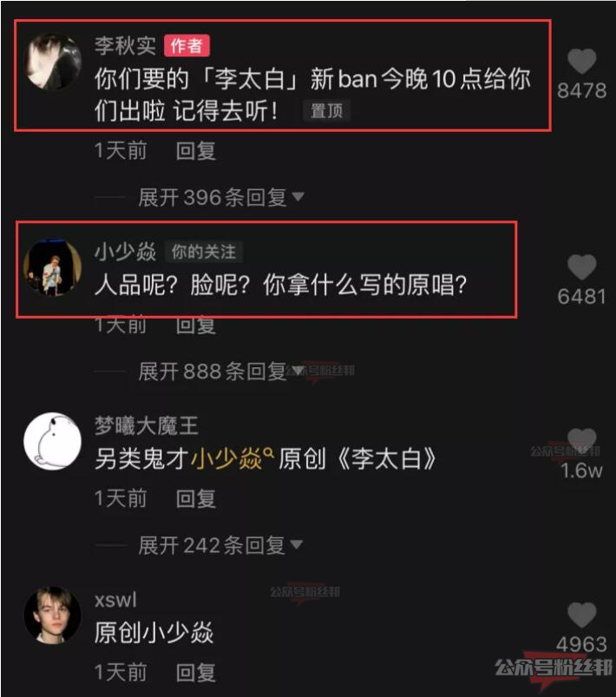
Task: Open xswl's profile avatar
Action: pyautogui.click(x=52, y=615)
